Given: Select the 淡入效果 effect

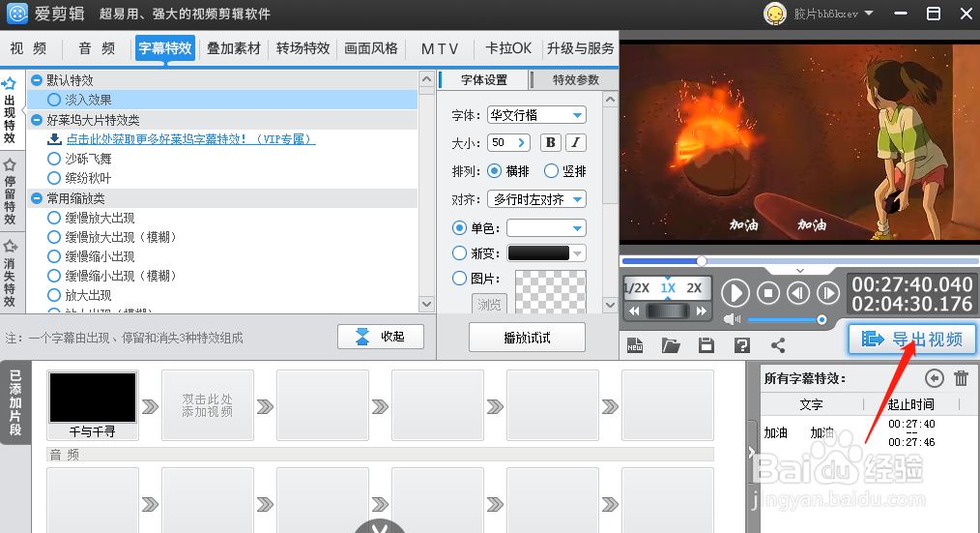Looking at the screenshot, I should click(x=222, y=100).
